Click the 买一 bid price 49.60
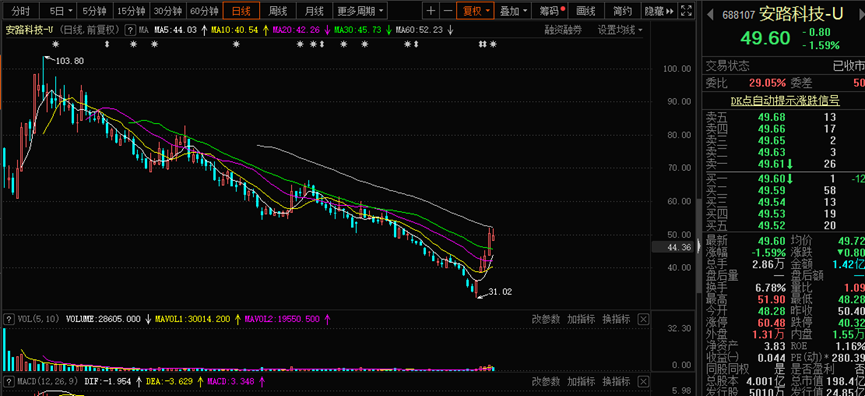The width and height of the screenshot is (865, 396). click(x=771, y=178)
